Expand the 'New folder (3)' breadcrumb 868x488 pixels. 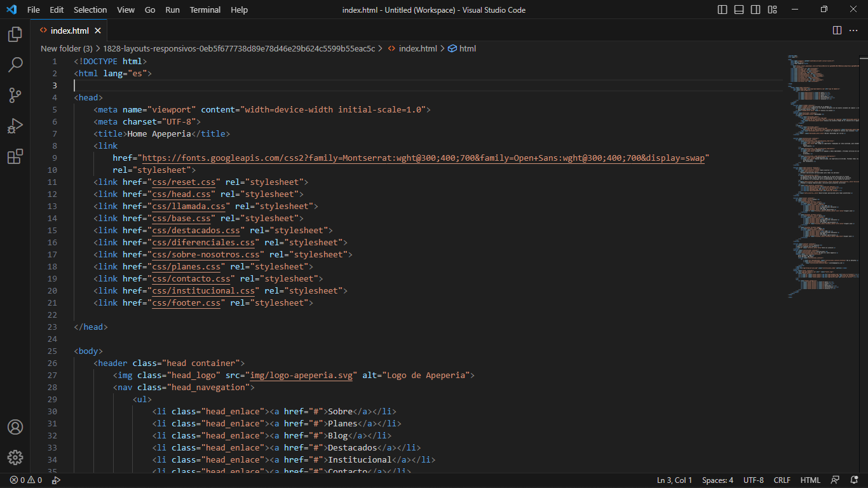tap(66, 48)
